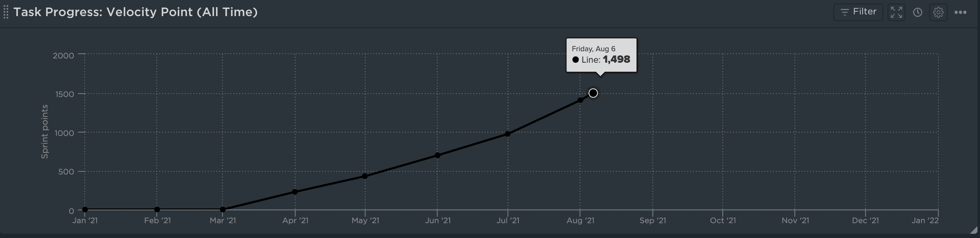The image size is (980, 238).
Task: Click the Line 1,498 tooltip
Action: 601,55
